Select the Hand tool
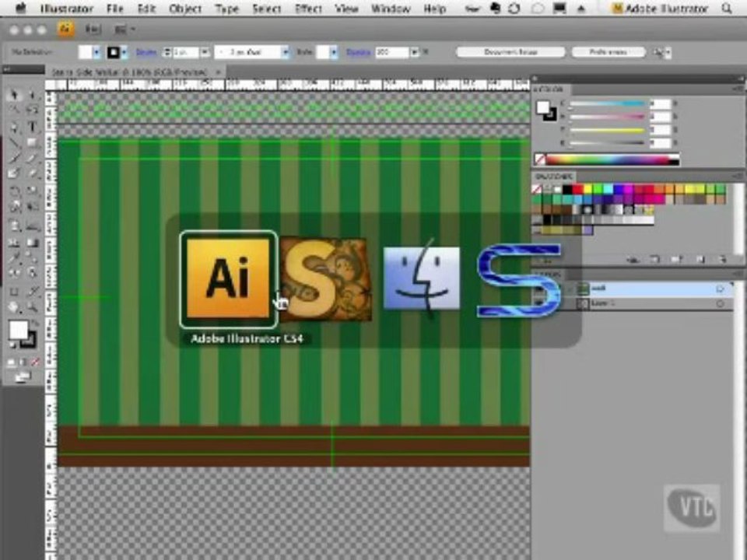This screenshot has width=747, height=560. coord(14,307)
